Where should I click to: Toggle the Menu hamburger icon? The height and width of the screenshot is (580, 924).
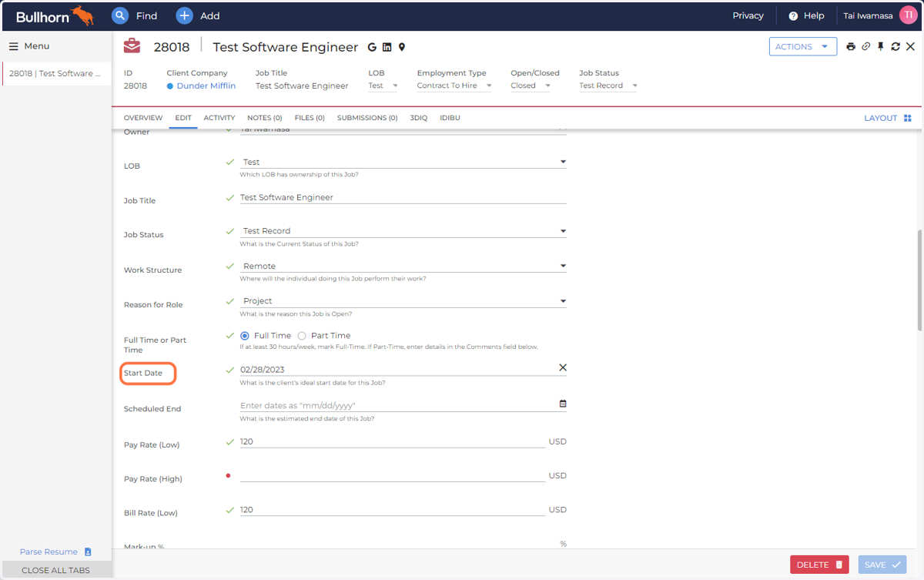pyautogui.click(x=13, y=46)
